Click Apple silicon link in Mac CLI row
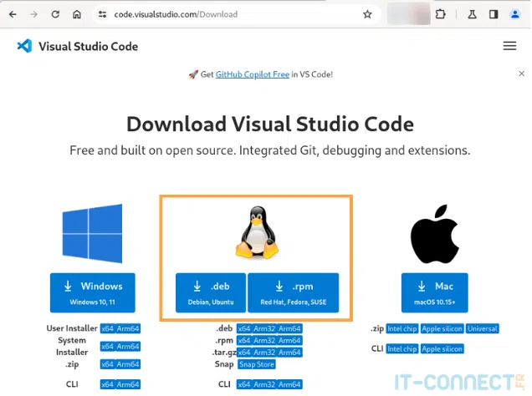This screenshot has width=532, height=396. pyautogui.click(x=442, y=348)
